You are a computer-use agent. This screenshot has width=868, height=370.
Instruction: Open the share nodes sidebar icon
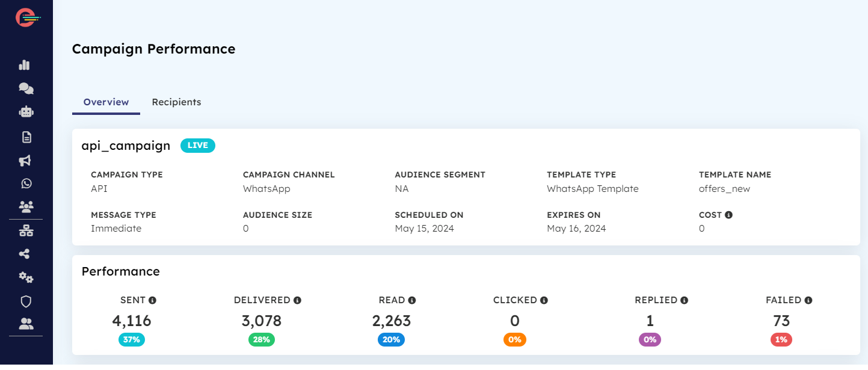pos(25,254)
